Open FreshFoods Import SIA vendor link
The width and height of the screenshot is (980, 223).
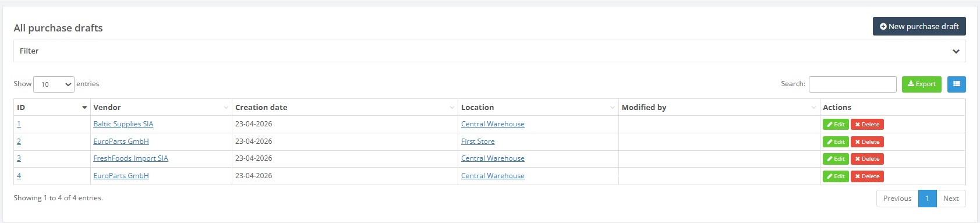[x=130, y=158]
